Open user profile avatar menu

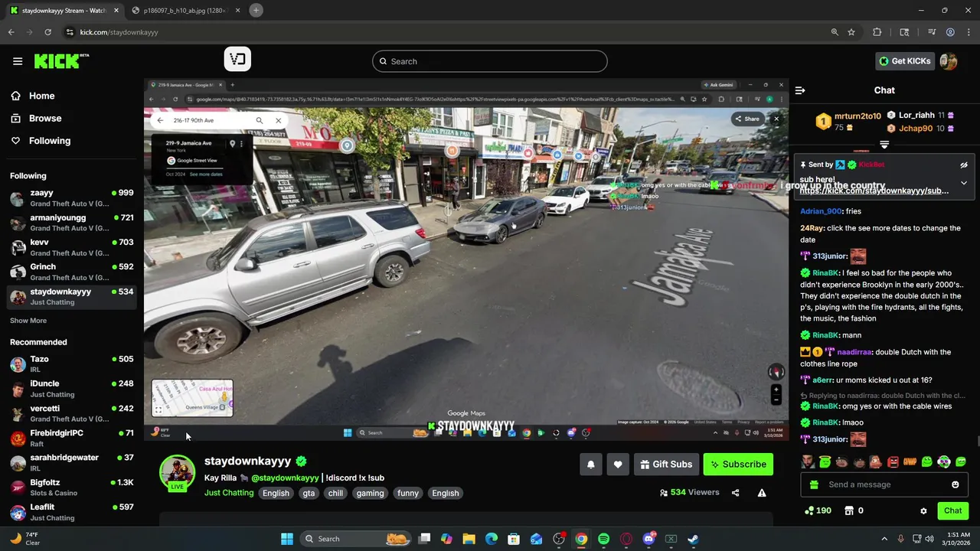[x=949, y=61]
